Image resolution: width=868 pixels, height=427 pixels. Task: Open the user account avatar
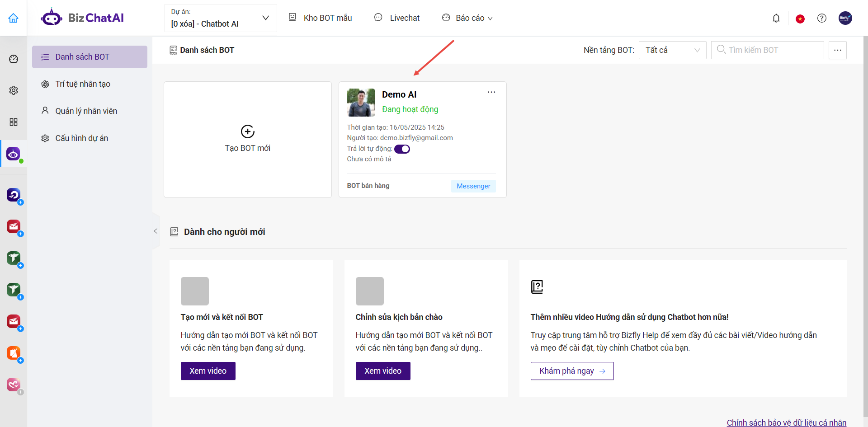[845, 18]
